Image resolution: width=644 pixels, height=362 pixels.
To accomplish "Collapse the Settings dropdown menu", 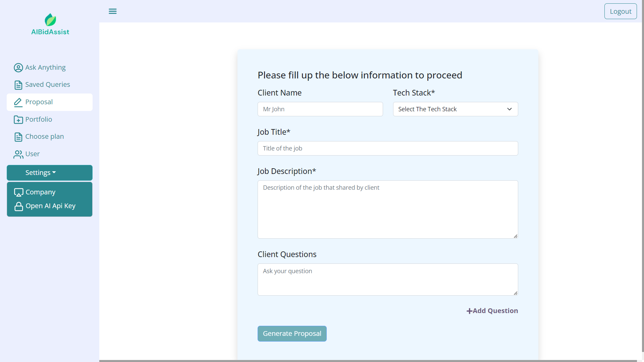I will pos(50,173).
